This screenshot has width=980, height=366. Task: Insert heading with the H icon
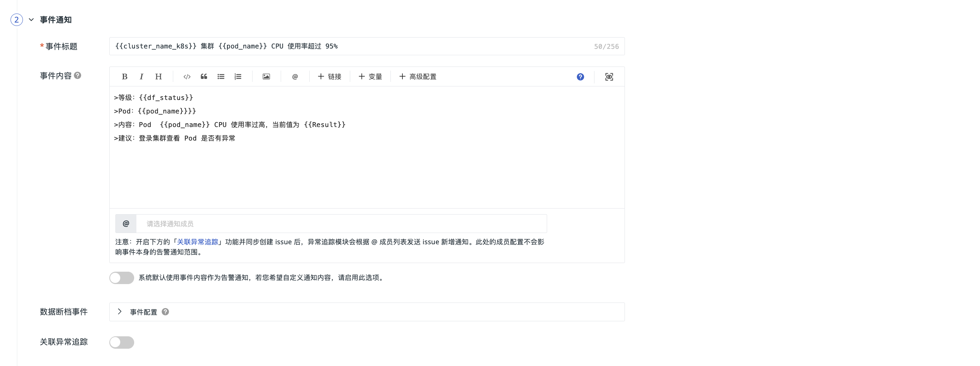click(x=158, y=77)
